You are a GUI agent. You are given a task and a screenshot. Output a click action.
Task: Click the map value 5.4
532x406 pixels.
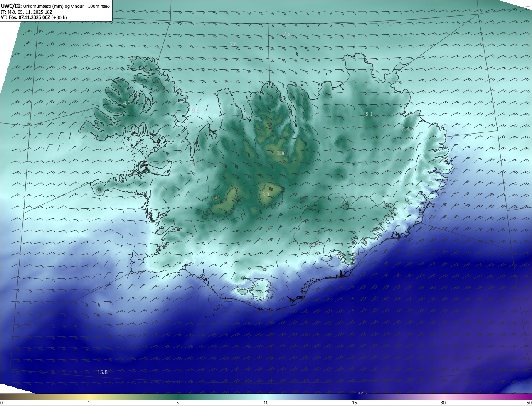click(406, 130)
